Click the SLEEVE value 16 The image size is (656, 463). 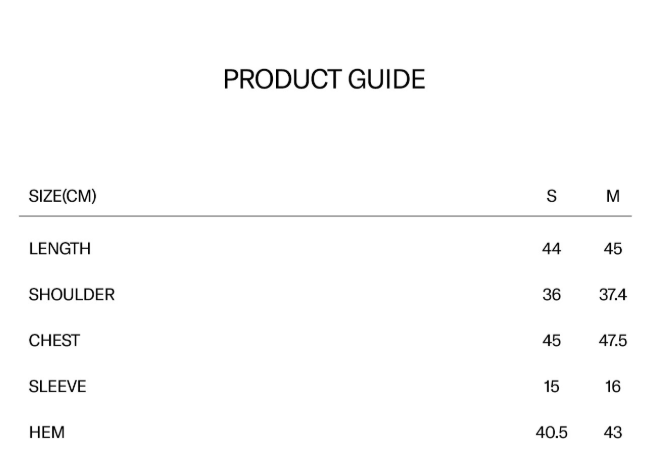(613, 387)
